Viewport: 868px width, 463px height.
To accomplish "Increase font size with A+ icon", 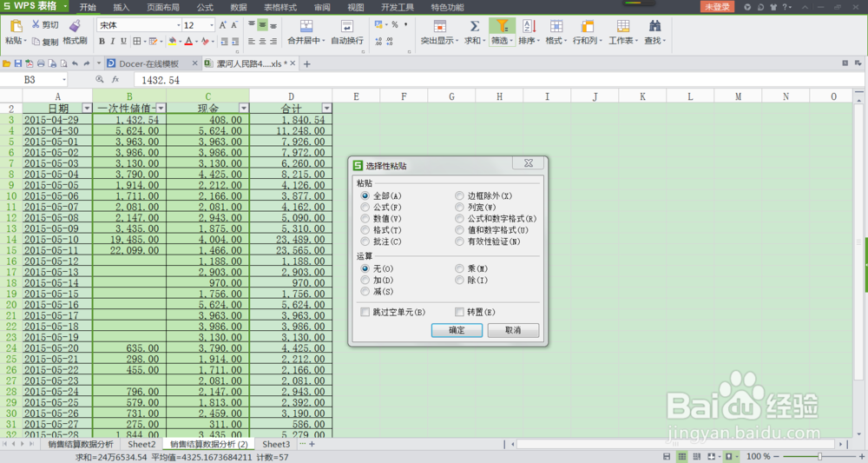I will [222, 25].
